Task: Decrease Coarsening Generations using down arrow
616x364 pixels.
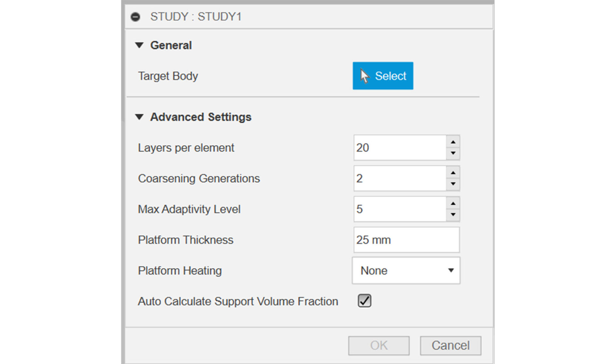Action: [453, 184]
